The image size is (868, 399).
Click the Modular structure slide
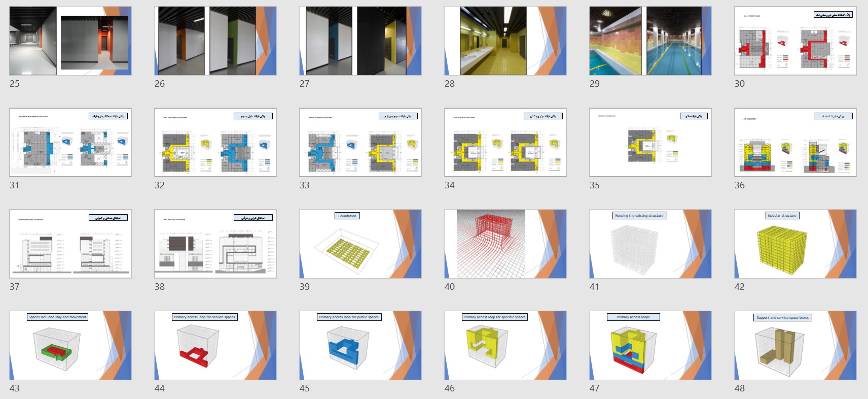click(x=795, y=244)
